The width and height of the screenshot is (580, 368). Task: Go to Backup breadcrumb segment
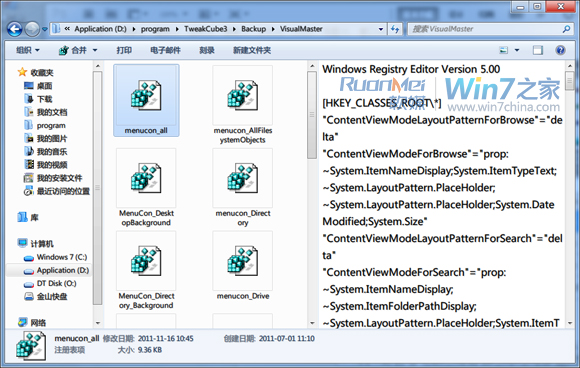pos(253,29)
